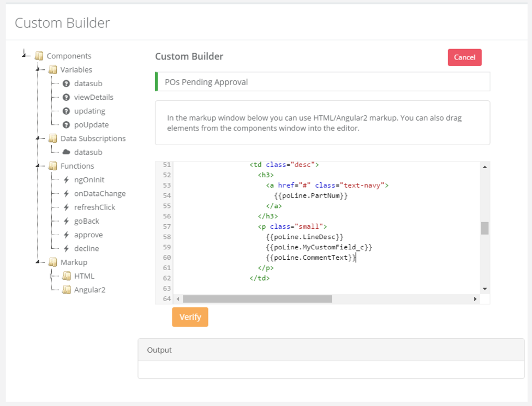Click the Components root folder icon
Image resolution: width=532 pixels, height=406 pixels.
point(39,56)
